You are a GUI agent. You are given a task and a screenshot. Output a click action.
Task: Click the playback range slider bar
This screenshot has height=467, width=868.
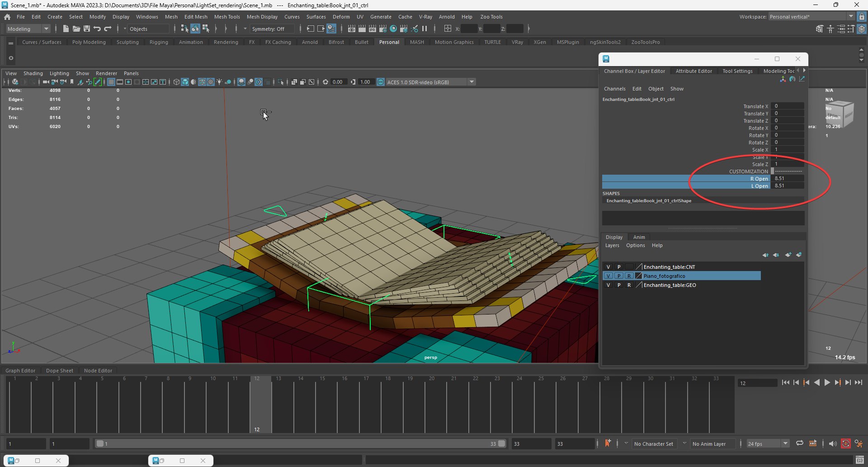coord(301,444)
